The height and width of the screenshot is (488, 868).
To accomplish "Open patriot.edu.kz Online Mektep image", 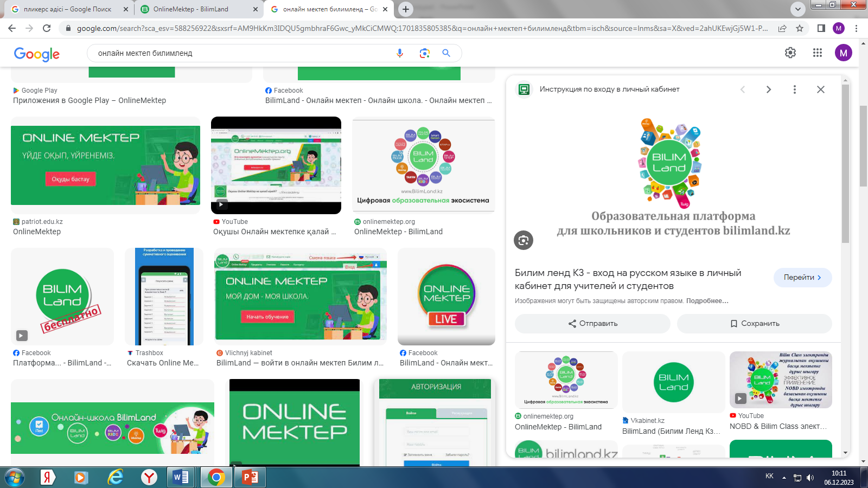I will [x=105, y=165].
